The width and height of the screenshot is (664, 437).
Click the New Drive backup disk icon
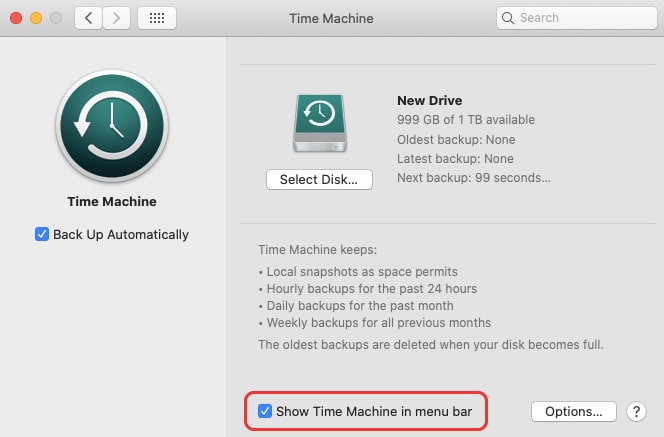point(320,123)
